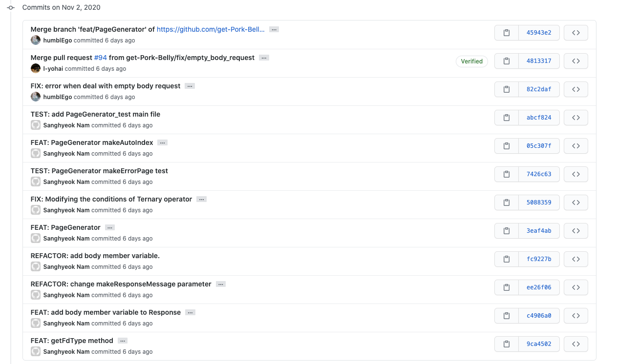The image size is (617, 364).
Task: Browse repository at commit 82c2daf
Action: (x=575, y=89)
